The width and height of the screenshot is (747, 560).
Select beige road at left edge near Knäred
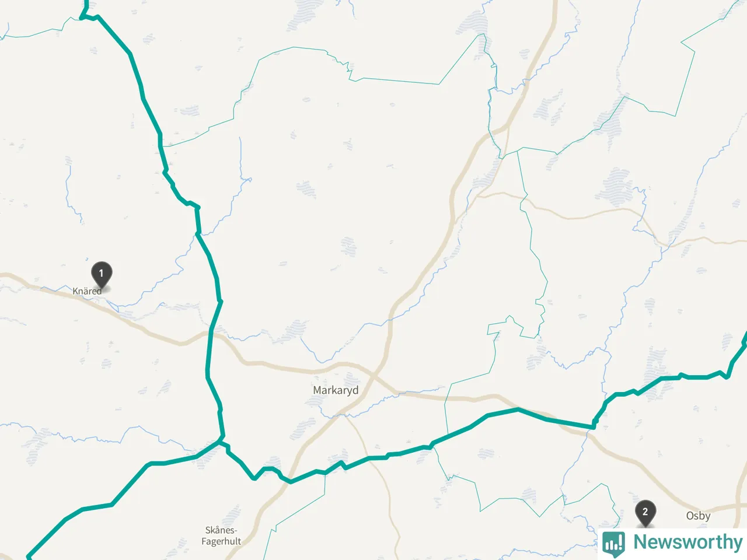(5, 276)
